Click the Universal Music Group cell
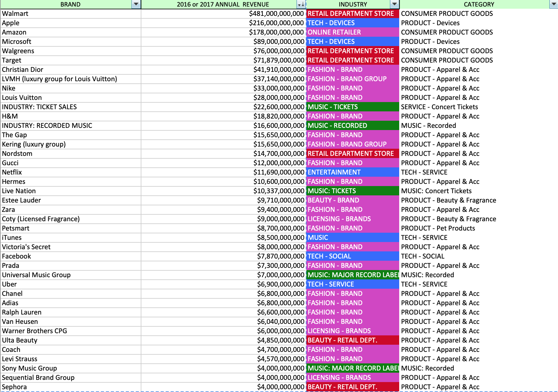The image size is (558, 392). pyautogui.click(x=71, y=275)
